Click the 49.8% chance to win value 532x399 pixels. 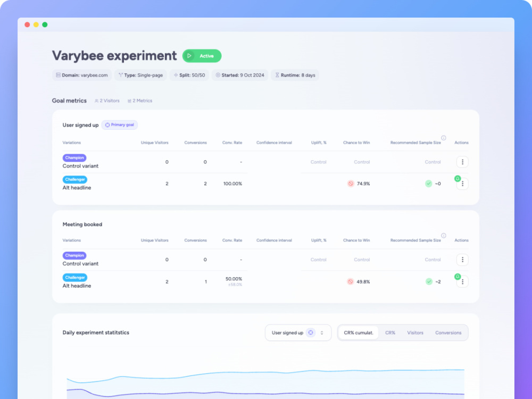(363, 282)
